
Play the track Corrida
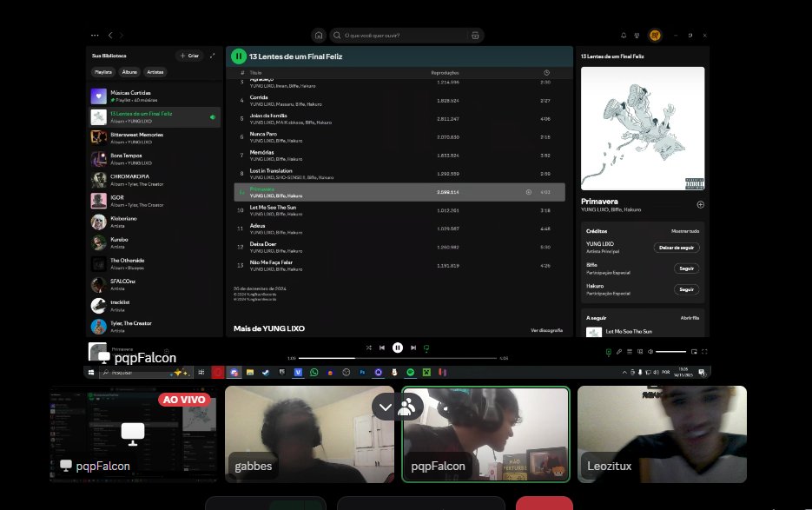[399, 101]
